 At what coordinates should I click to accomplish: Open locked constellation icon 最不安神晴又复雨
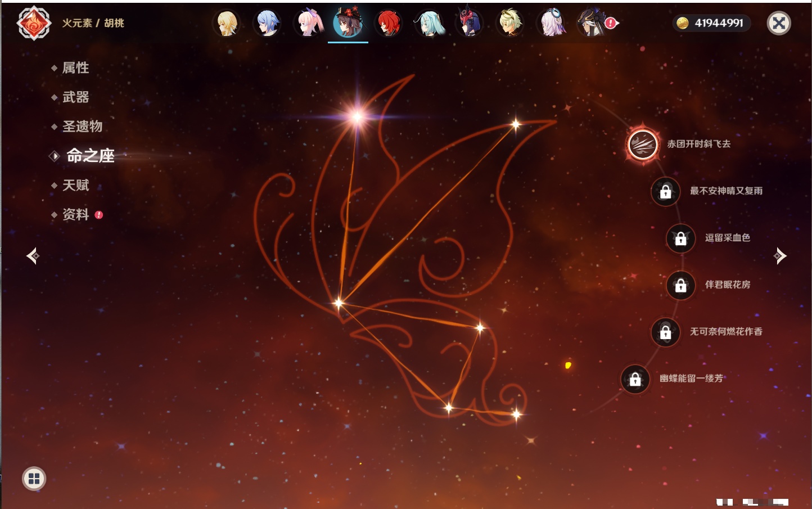click(665, 192)
